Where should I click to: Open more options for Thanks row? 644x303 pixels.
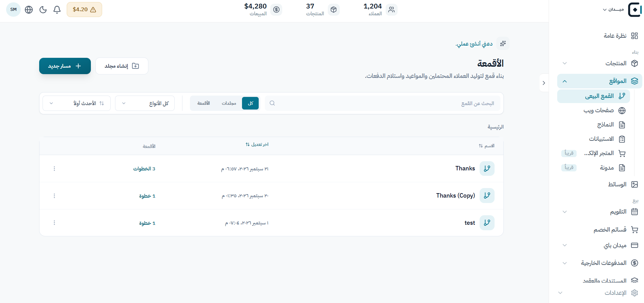coord(54,169)
